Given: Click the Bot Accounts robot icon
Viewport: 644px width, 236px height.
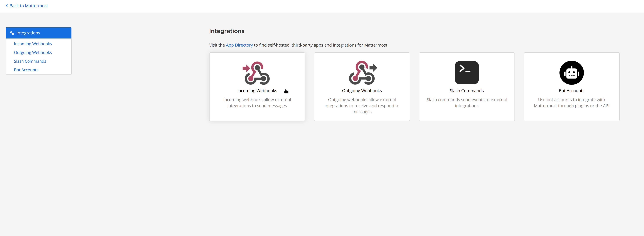Looking at the screenshot, I should coord(571,73).
